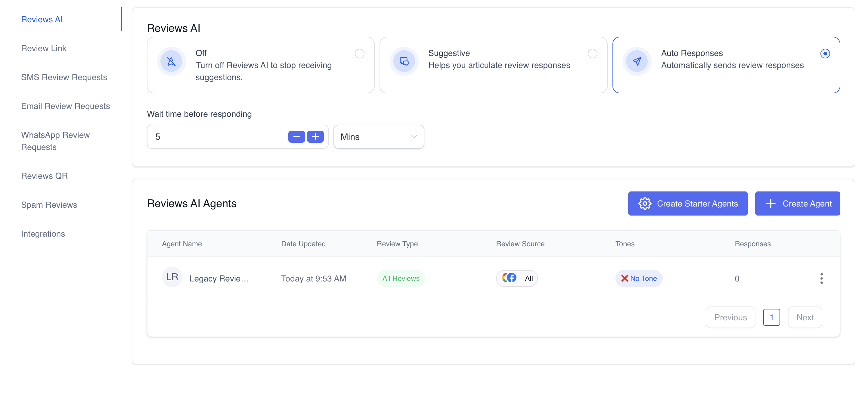Open Reviews AI in the sidebar

pos(42,20)
